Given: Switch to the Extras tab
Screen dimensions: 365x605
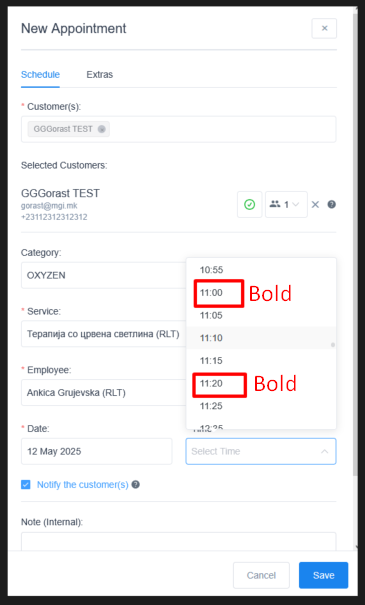Looking at the screenshot, I should [100, 74].
